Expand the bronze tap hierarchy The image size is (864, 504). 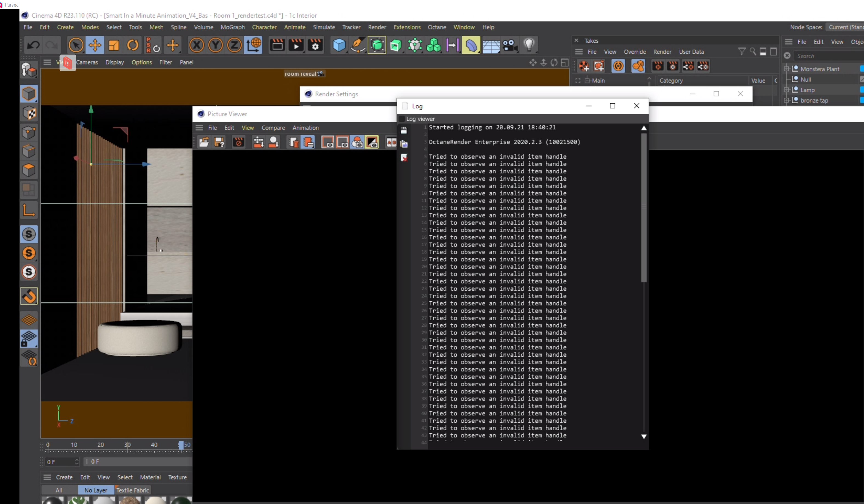click(x=787, y=100)
